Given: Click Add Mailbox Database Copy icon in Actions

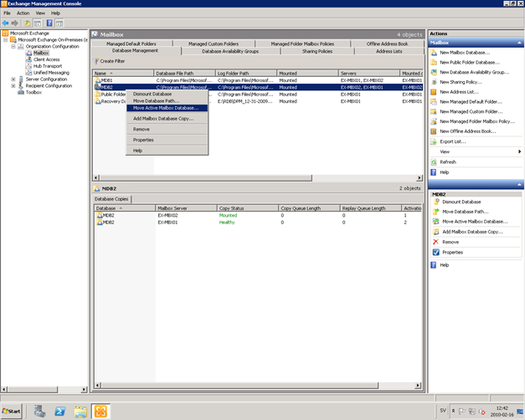Looking at the screenshot, I should 436,232.
